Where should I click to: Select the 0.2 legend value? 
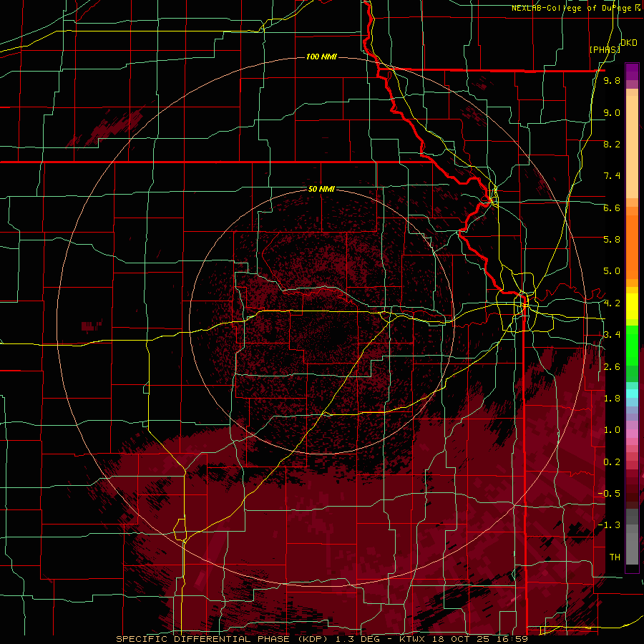pyautogui.click(x=612, y=462)
